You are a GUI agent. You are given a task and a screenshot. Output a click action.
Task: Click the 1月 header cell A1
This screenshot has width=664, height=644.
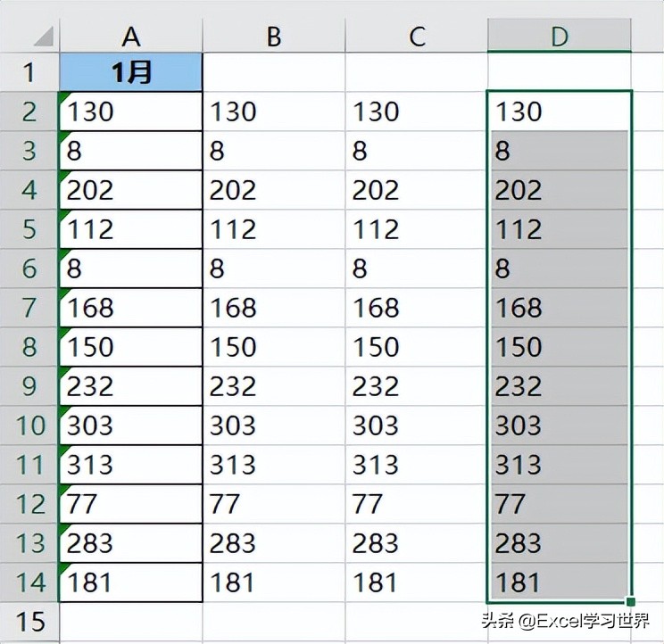131,72
